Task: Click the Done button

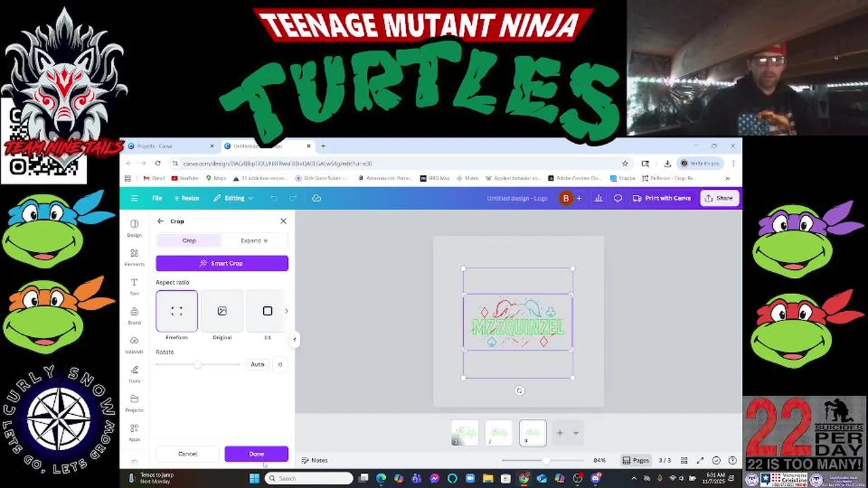Action: tap(256, 454)
